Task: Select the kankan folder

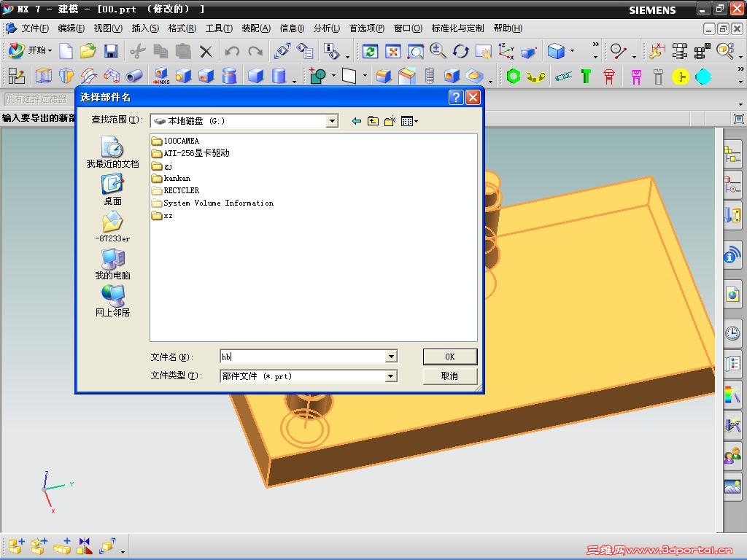Action: click(171, 179)
